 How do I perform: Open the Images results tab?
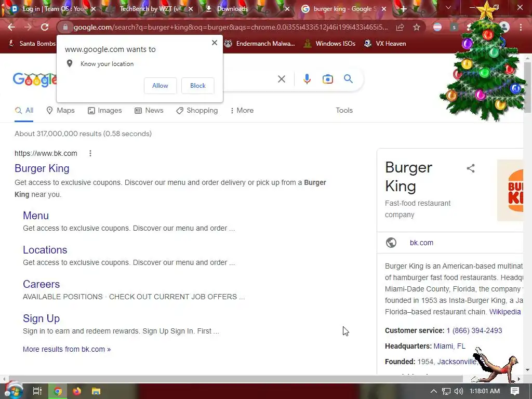(104, 111)
